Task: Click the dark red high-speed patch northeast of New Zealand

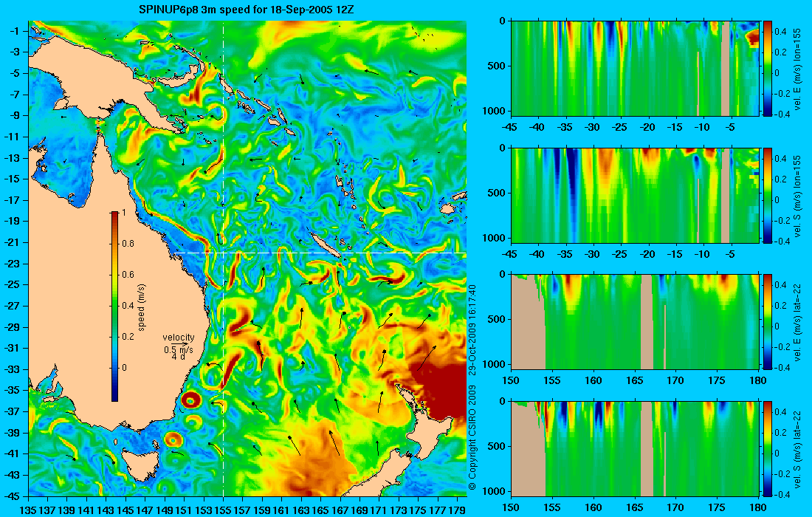Action: point(440,388)
